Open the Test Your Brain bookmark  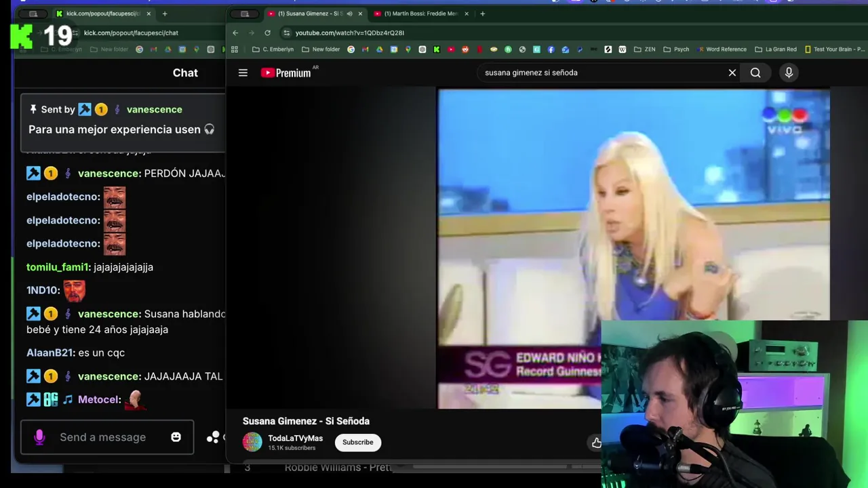835,49
